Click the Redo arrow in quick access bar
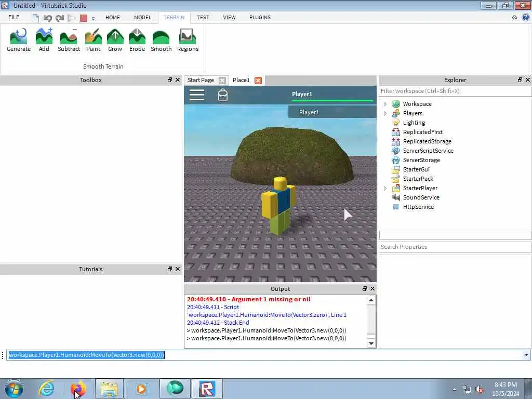The height and width of the screenshot is (399, 532). (x=60, y=18)
